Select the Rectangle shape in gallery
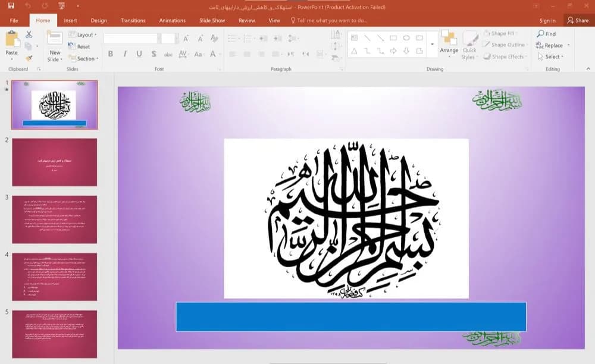Viewport: 595px width, 364px height. pyautogui.click(x=393, y=38)
